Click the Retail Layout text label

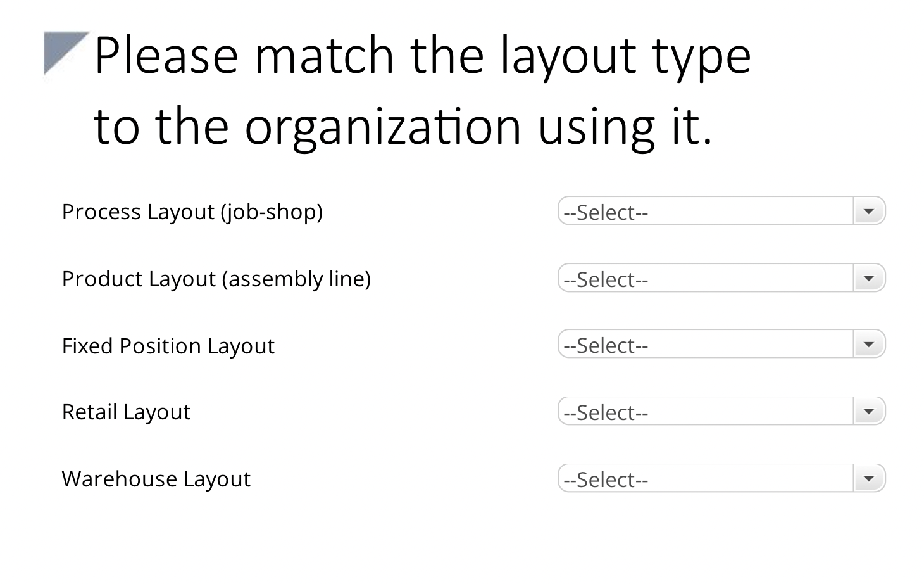click(x=126, y=412)
